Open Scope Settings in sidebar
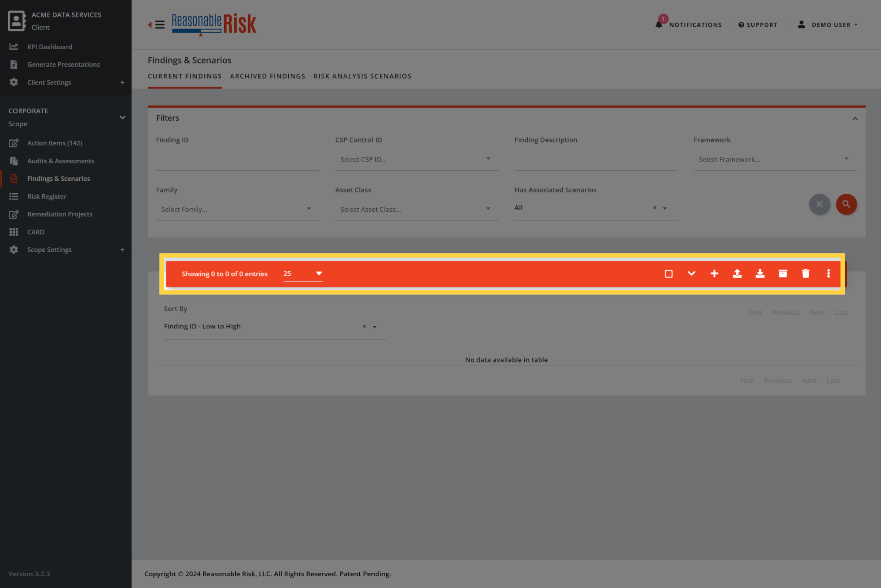 coord(49,250)
